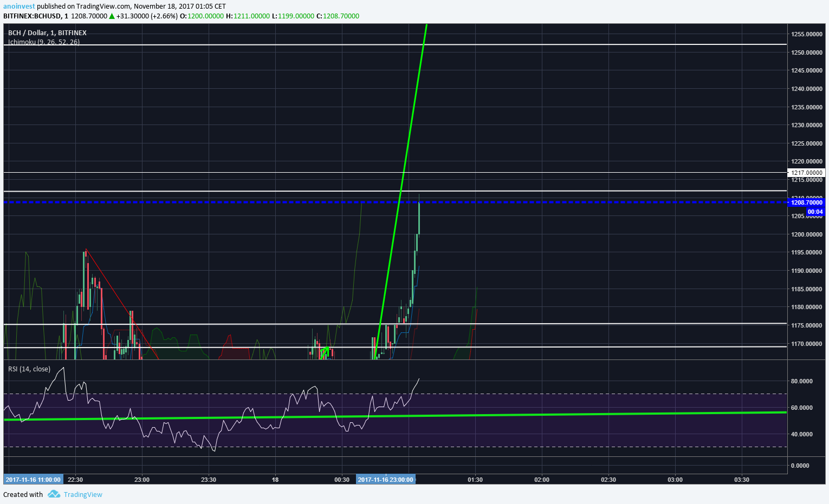Click the H:1211.00000 high value
Image resolution: width=829 pixels, height=504 pixels.
[x=248, y=16]
